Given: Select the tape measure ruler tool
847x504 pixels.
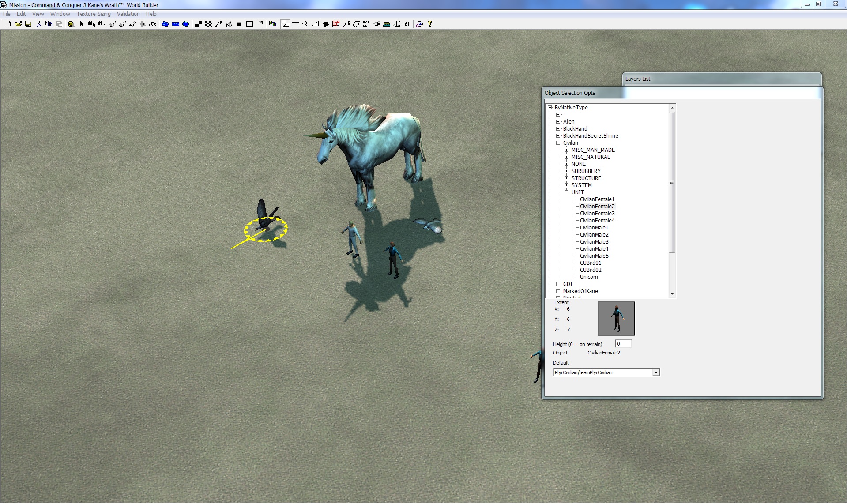Looking at the screenshot, I should (71, 24).
